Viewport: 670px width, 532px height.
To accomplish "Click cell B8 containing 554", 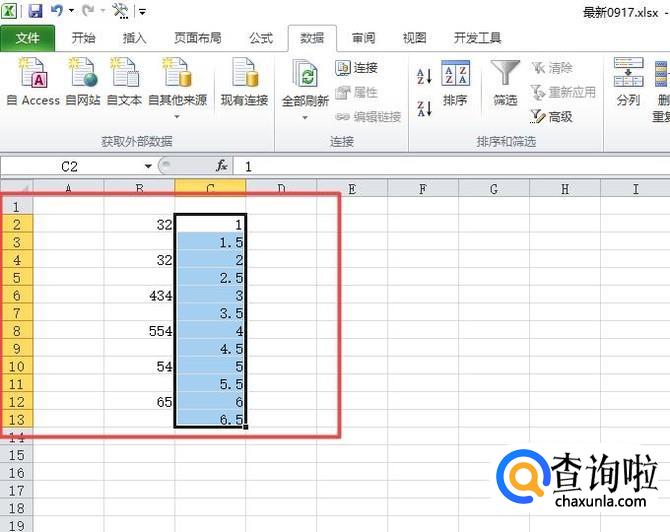I will (139, 331).
